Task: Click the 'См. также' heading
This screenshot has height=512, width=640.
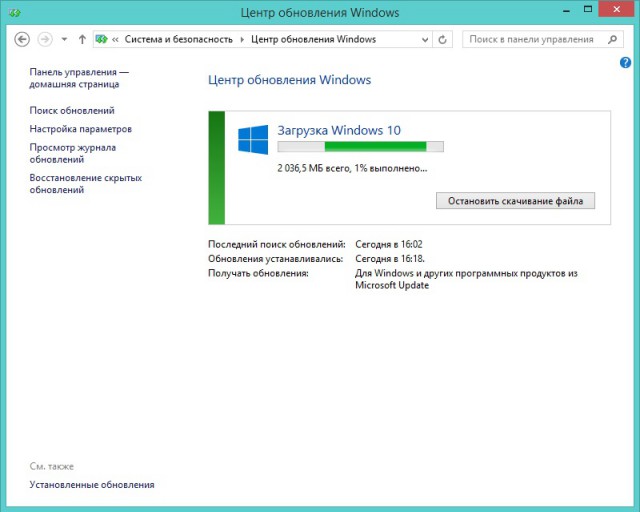Action: click(x=51, y=466)
